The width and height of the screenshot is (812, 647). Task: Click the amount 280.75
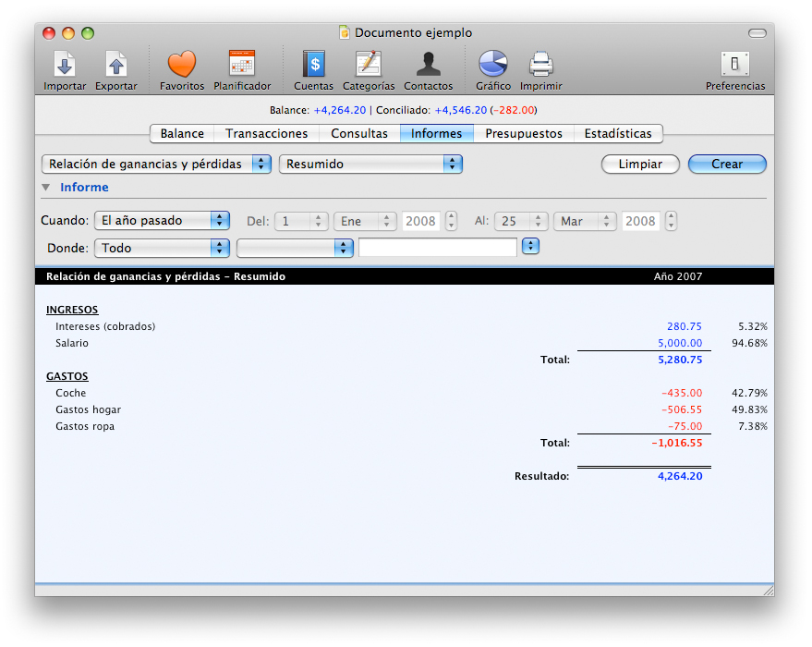[x=685, y=326]
